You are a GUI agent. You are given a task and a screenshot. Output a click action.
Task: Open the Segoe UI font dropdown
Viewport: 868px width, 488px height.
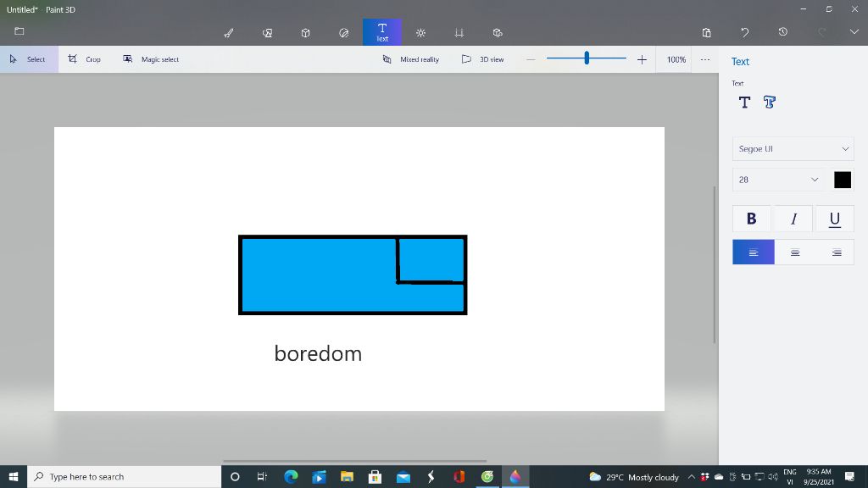coord(793,149)
